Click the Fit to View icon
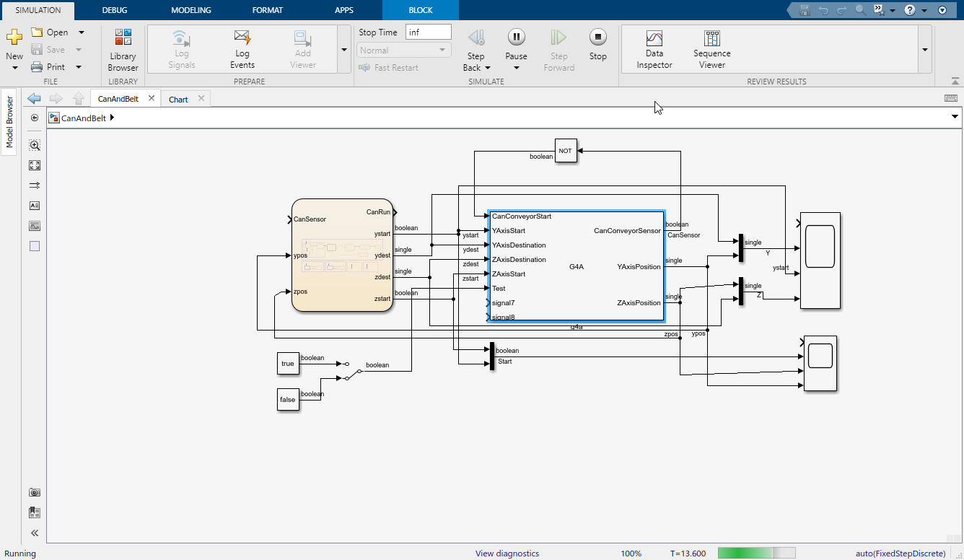964x560 pixels. (x=35, y=165)
